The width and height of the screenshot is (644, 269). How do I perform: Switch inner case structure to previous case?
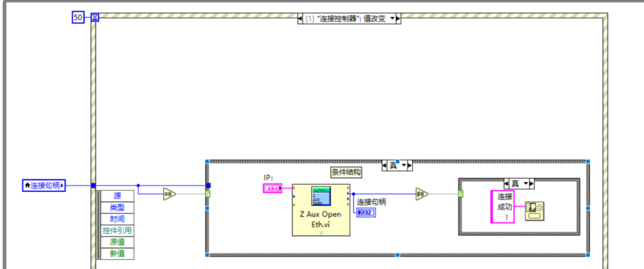point(506,183)
